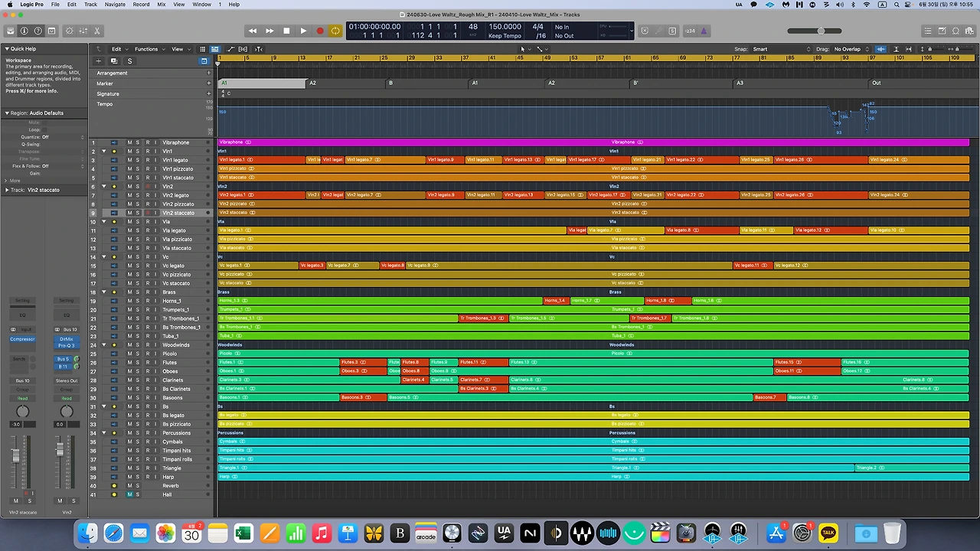This screenshot has width=980, height=551.
Task: Toggle the Solo S button in control bar
Action: (672, 31)
